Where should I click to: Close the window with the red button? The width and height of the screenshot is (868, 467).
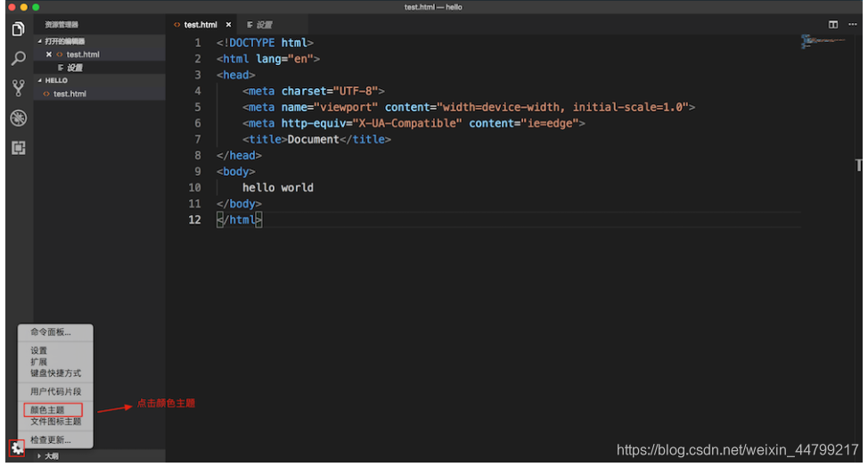pyautogui.click(x=12, y=7)
